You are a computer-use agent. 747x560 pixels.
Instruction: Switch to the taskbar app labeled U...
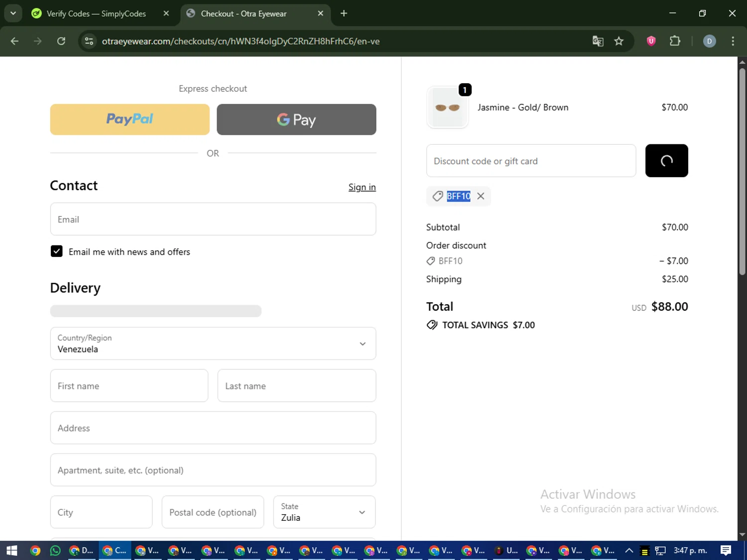(506, 551)
